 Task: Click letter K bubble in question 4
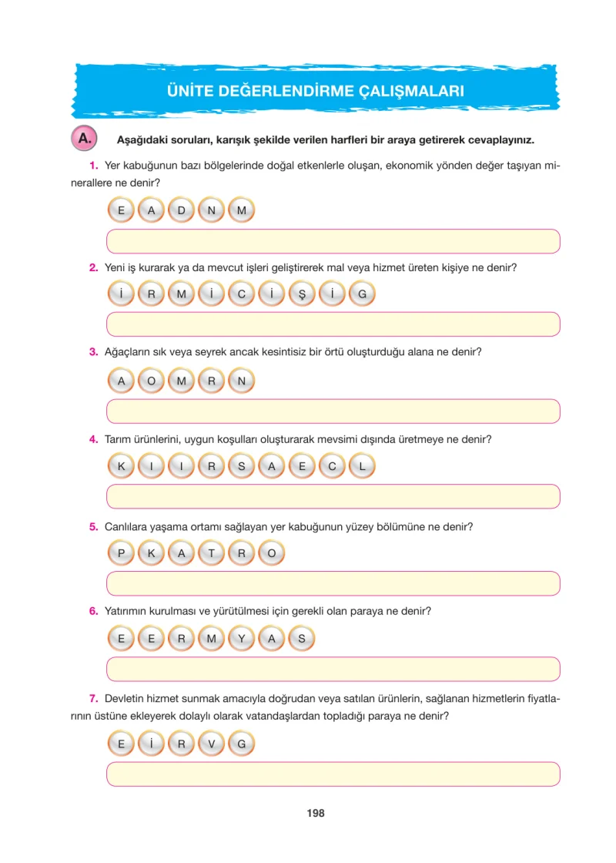121,466
